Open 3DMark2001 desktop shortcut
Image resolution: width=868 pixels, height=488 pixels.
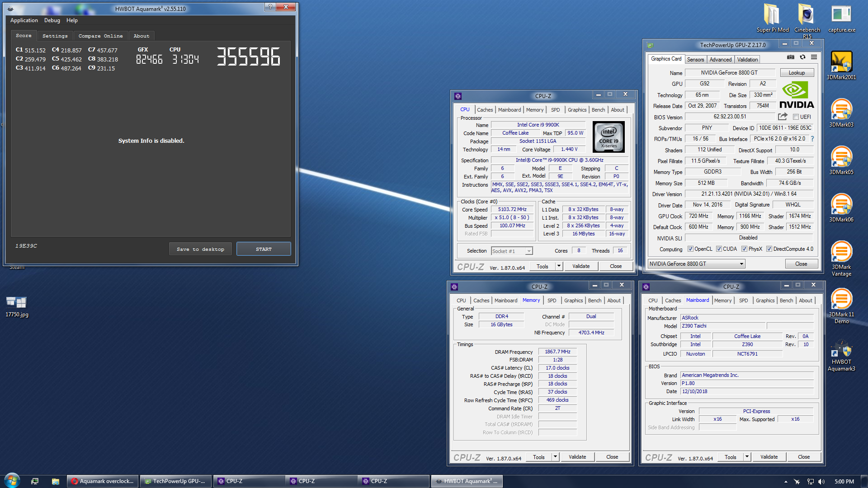click(x=841, y=66)
